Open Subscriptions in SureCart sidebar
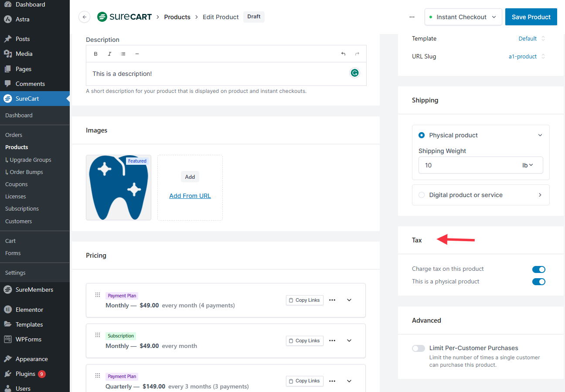 (22, 209)
